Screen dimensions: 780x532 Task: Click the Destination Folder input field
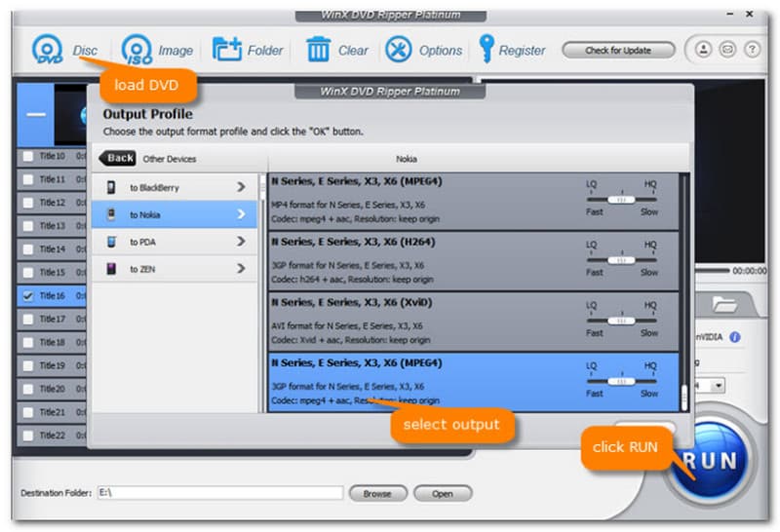(220, 493)
